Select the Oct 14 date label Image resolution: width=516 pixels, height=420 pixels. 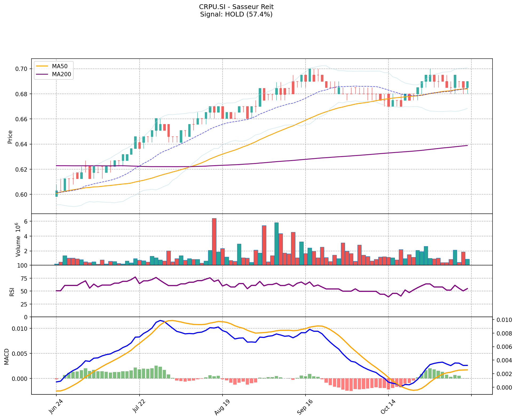[x=388, y=407]
